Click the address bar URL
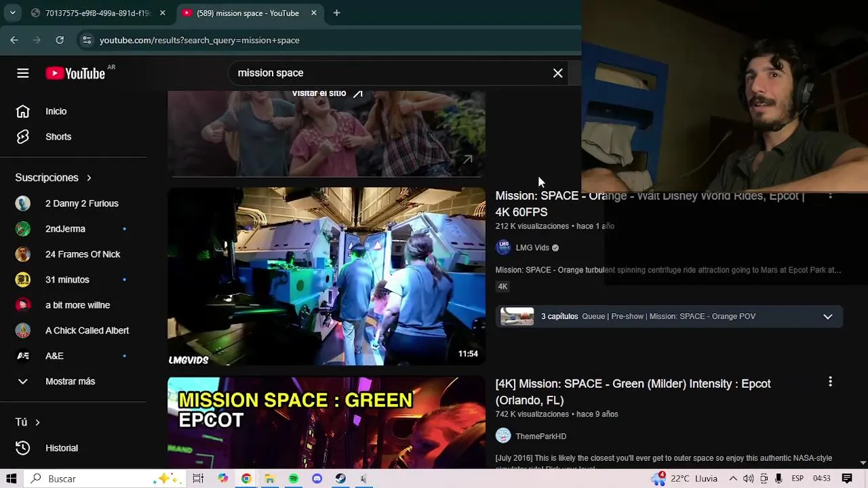Image resolution: width=868 pixels, height=488 pixels. coord(199,40)
